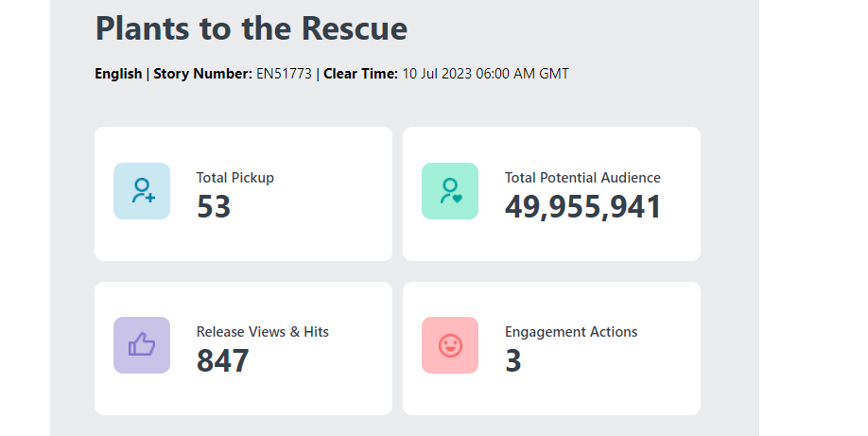Click the pink smiley face icon
Image resolution: width=868 pixels, height=436 pixels.
[450, 345]
